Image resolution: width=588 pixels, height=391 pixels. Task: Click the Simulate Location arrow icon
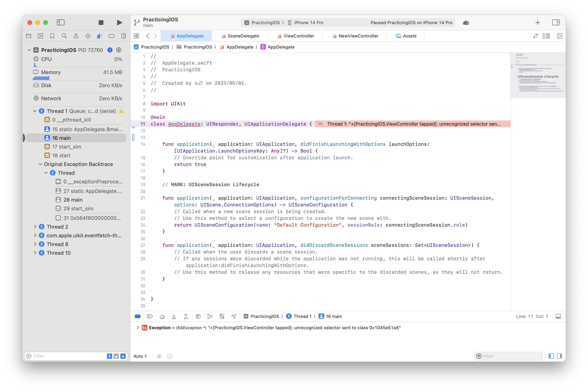pos(234,317)
